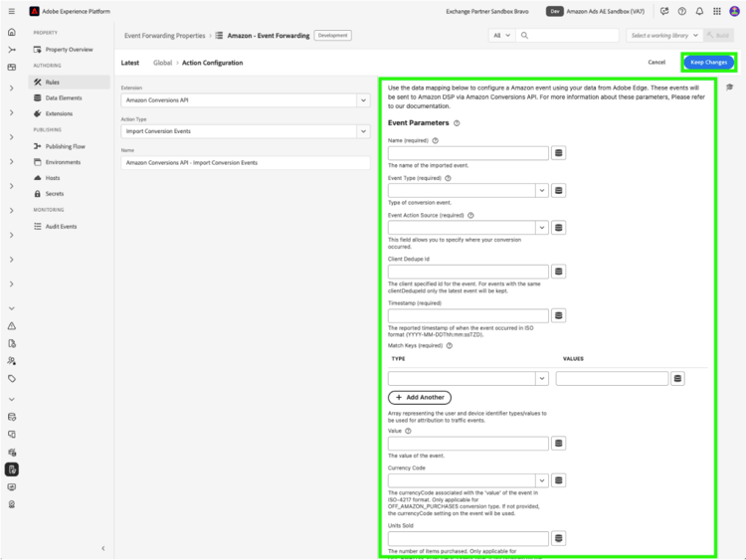Show help tooltip for Event Action Source
Screen dimensions: 746x560
470,215
